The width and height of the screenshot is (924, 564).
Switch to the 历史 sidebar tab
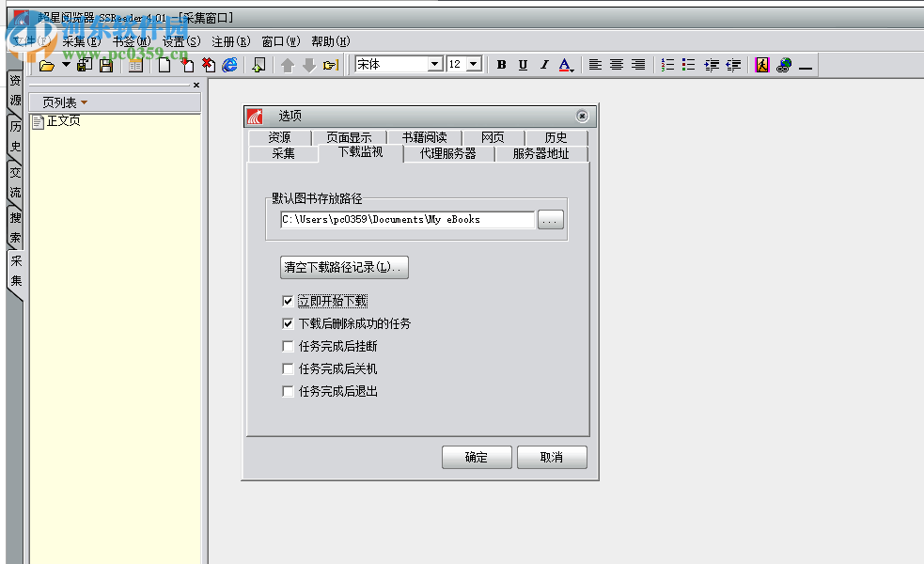coord(15,136)
